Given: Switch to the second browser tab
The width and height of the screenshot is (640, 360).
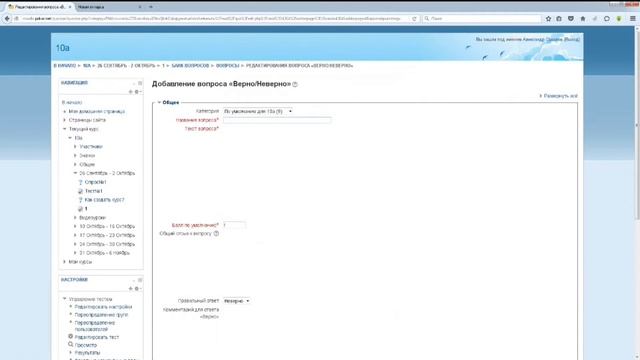Looking at the screenshot, I should click(109, 7).
